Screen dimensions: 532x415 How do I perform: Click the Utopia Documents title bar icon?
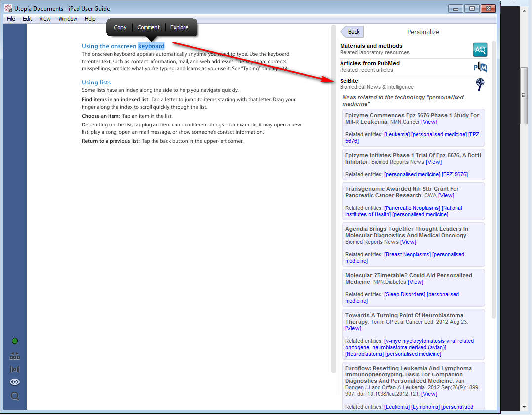(8, 8)
